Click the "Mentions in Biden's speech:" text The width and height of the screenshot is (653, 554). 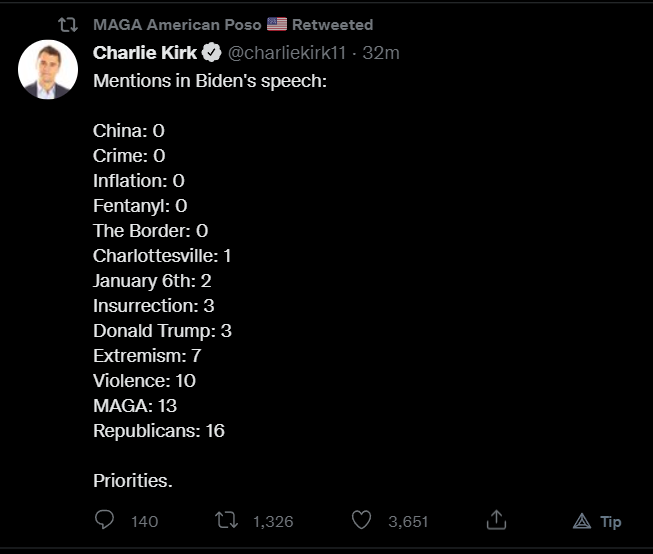pos(210,80)
